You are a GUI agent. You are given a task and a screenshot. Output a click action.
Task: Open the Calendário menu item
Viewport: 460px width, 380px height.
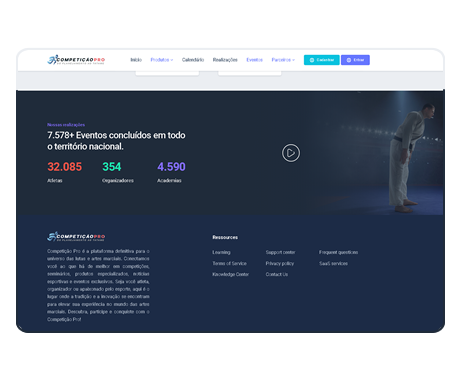tap(193, 60)
